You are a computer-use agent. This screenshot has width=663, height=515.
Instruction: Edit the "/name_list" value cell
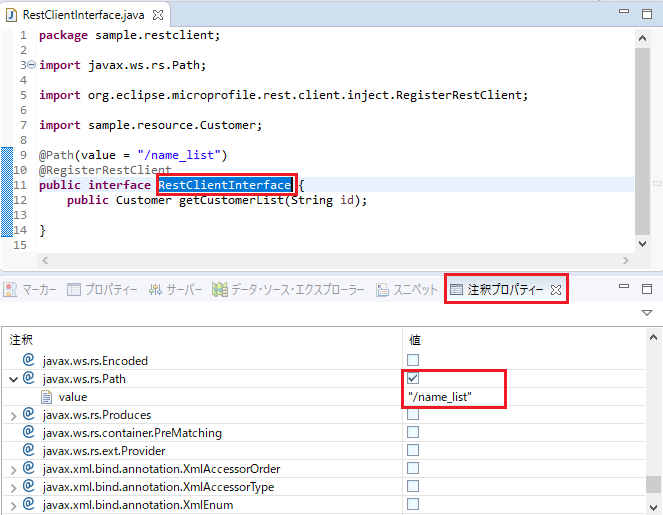pyautogui.click(x=440, y=397)
